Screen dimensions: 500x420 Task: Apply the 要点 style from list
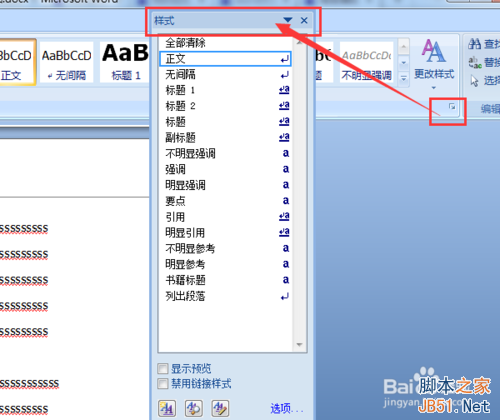[x=225, y=201]
